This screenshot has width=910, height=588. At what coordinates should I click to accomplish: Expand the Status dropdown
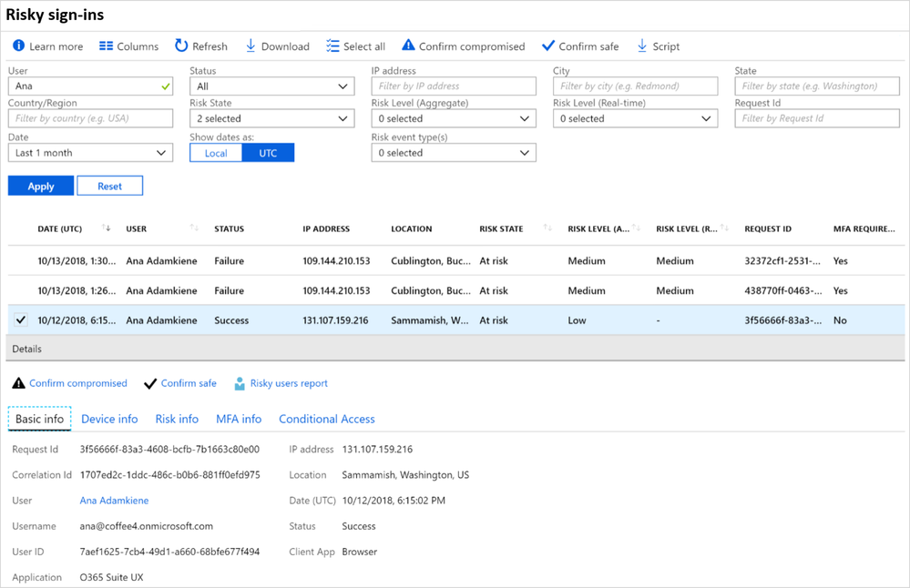click(x=271, y=86)
